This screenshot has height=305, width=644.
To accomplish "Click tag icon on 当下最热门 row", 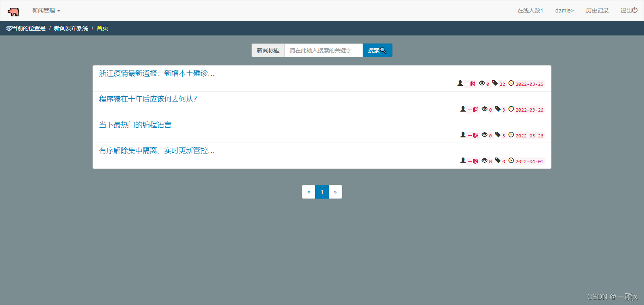I will point(498,135).
